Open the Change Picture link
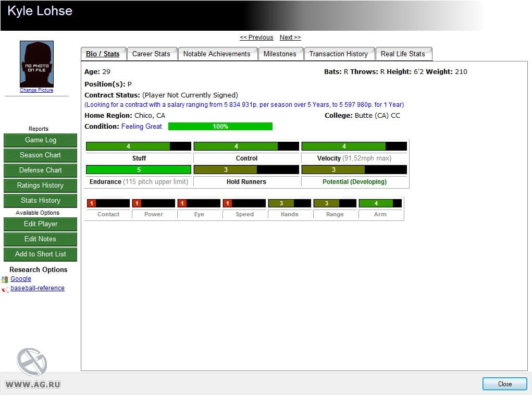 pyautogui.click(x=36, y=90)
